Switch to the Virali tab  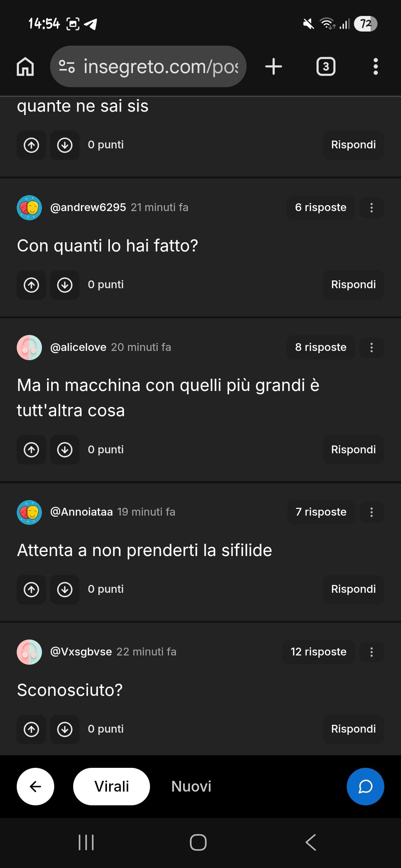tap(111, 786)
